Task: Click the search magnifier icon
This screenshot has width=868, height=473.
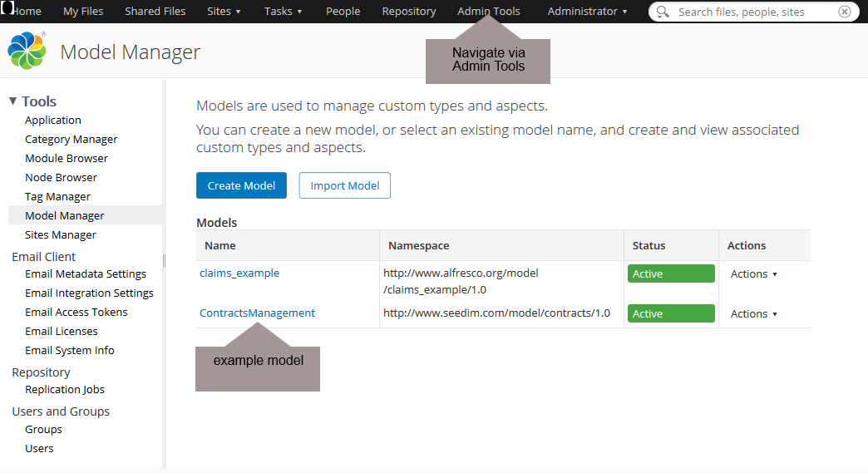Action: pyautogui.click(x=663, y=12)
